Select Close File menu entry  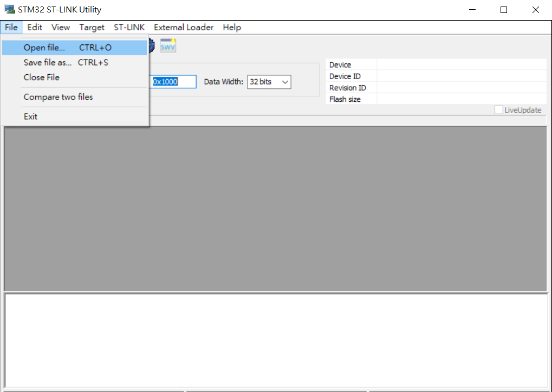74,77
